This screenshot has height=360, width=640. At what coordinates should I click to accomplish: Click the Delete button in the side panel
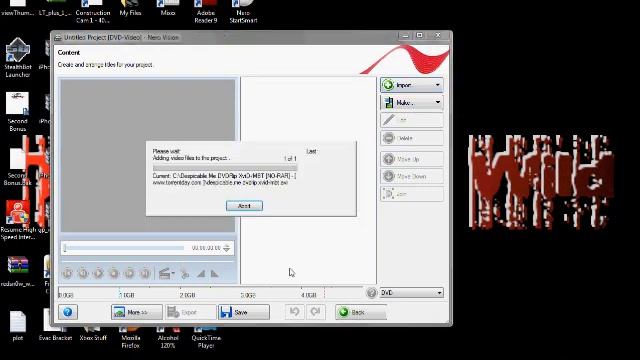click(411, 138)
